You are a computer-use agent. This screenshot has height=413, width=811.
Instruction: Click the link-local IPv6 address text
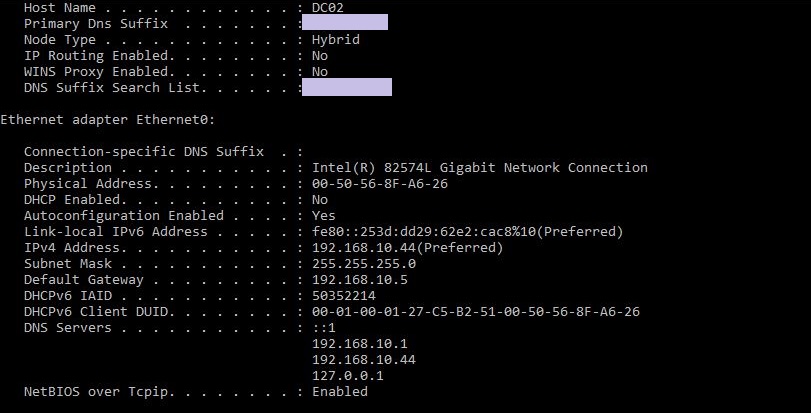point(468,232)
